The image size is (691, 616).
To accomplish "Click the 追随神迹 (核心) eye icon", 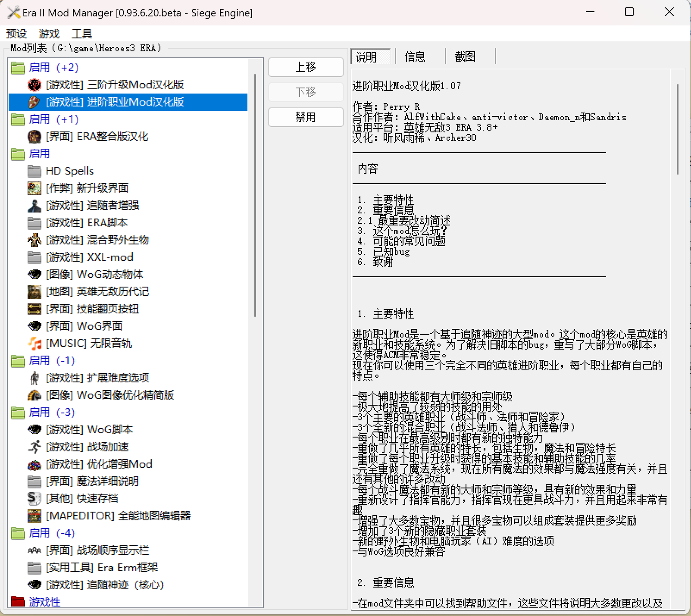I will (x=34, y=585).
